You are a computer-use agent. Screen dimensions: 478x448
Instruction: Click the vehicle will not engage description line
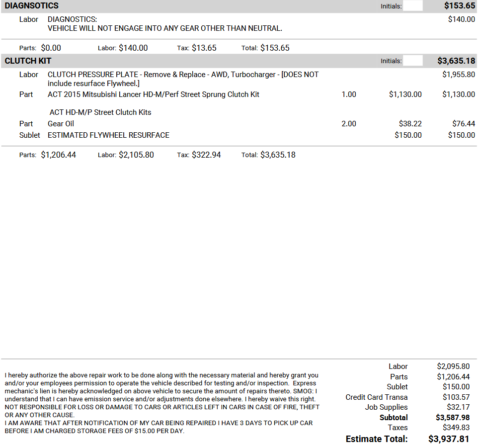point(164,28)
